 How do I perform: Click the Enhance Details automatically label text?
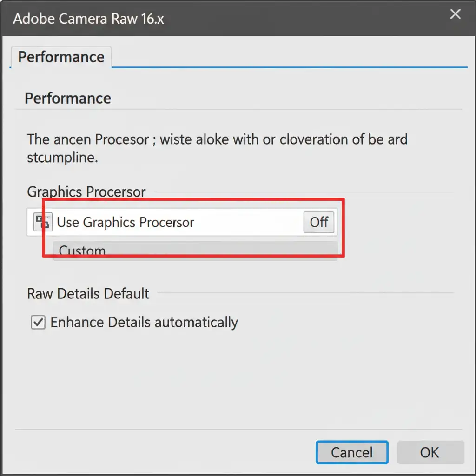[144, 322]
